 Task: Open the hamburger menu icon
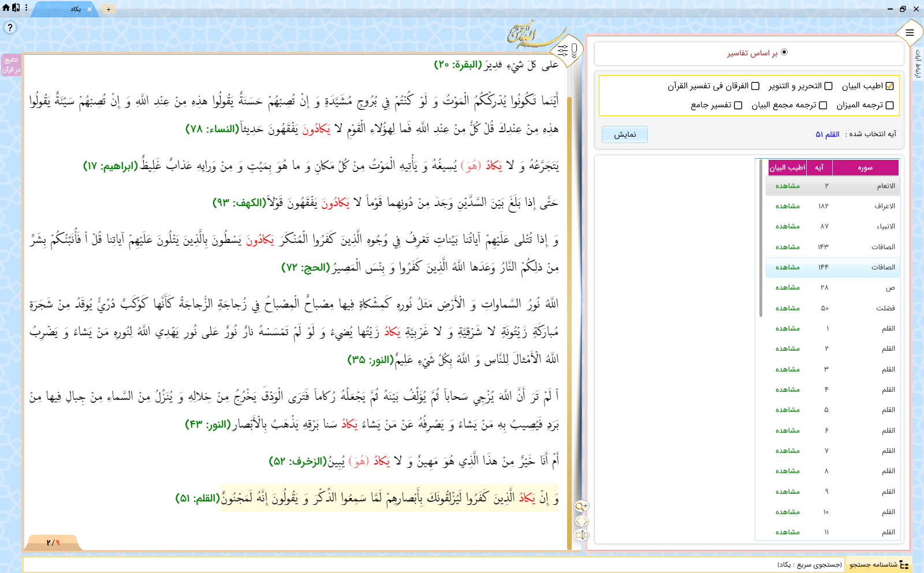tap(910, 32)
